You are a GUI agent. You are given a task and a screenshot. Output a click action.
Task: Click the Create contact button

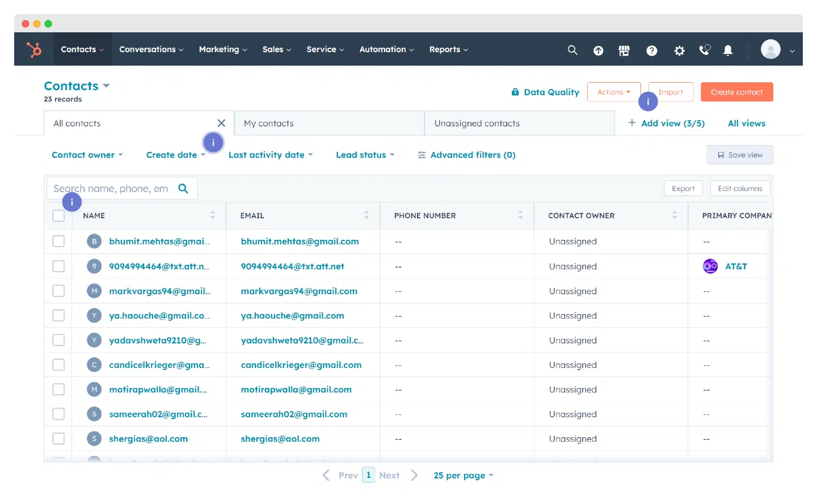(736, 91)
